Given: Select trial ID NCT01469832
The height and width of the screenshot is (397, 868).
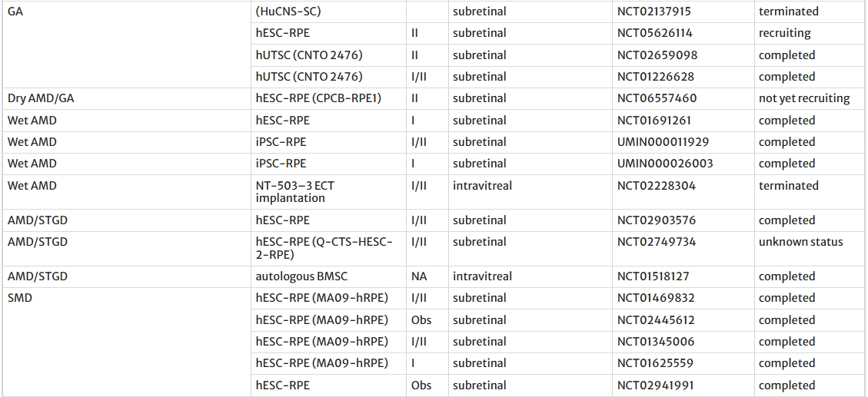Looking at the screenshot, I should [x=656, y=298].
